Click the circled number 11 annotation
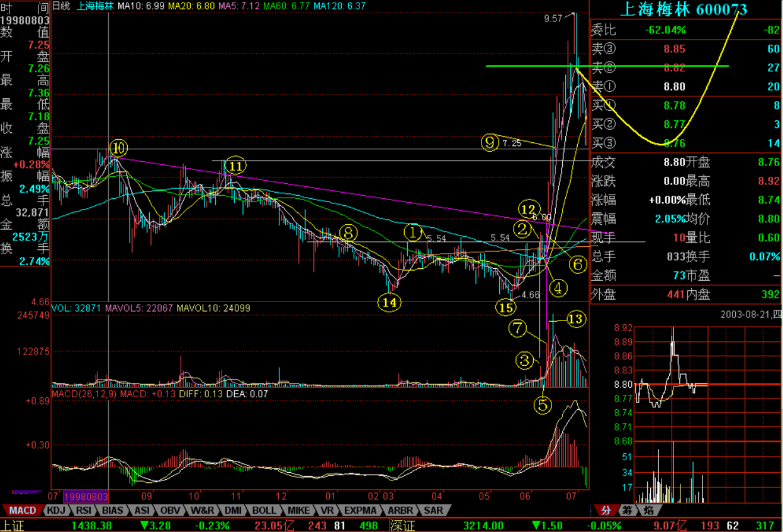783x532 pixels. coord(235,166)
